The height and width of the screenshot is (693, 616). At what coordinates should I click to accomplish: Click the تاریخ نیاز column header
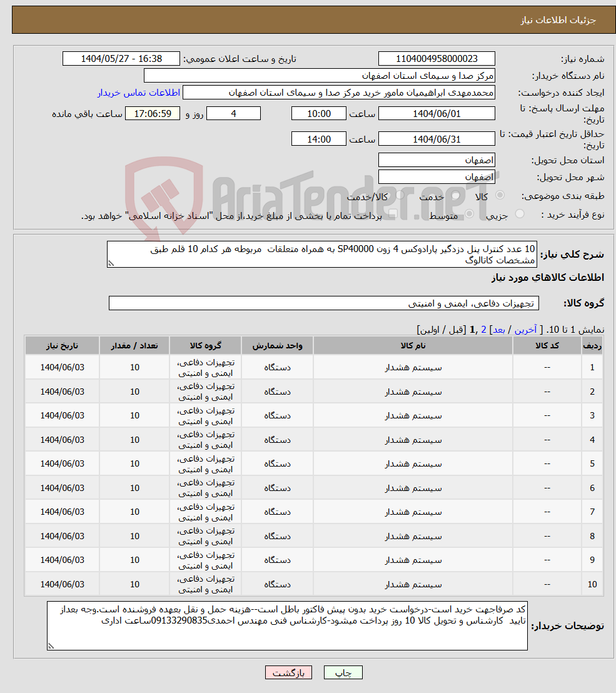point(62,345)
